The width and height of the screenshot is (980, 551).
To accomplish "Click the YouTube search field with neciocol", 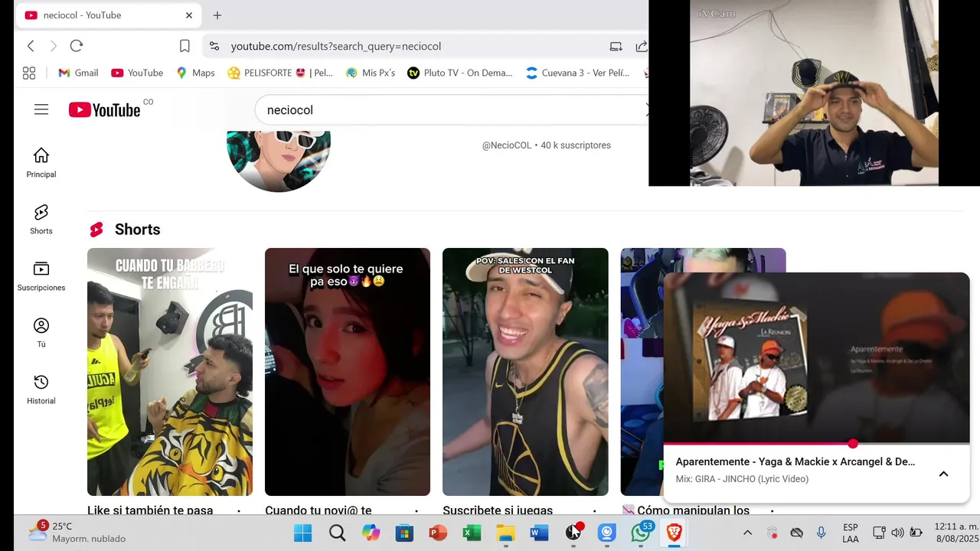I will (x=452, y=110).
